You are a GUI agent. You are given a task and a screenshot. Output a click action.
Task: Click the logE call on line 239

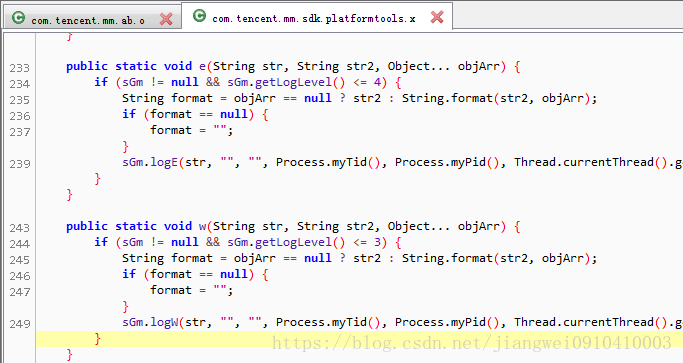point(164,163)
